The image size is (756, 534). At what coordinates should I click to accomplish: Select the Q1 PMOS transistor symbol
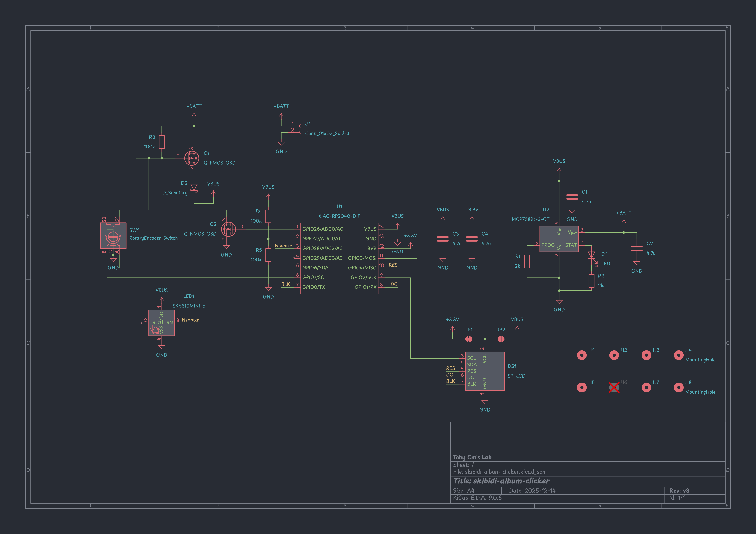(x=192, y=158)
